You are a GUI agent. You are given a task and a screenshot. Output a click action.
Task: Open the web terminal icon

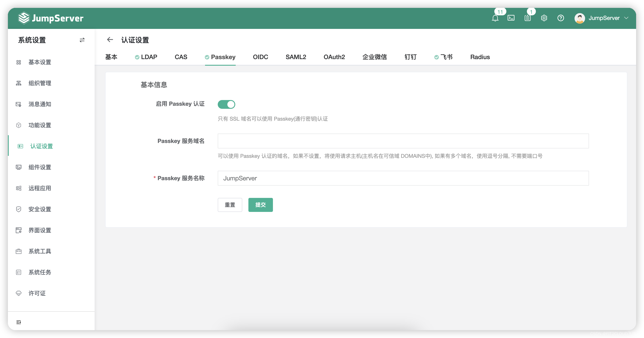(511, 18)
